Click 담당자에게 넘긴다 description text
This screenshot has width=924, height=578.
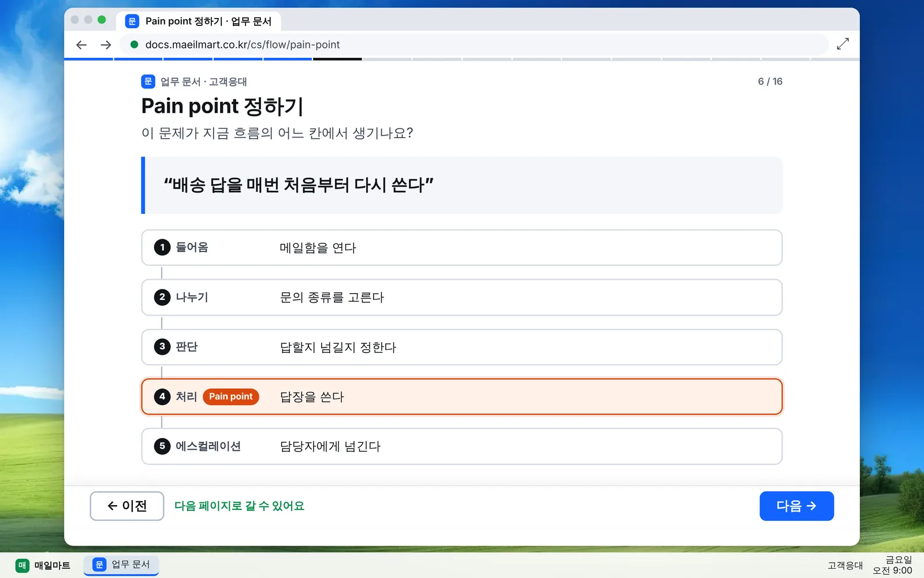click(x=330, y=446)
